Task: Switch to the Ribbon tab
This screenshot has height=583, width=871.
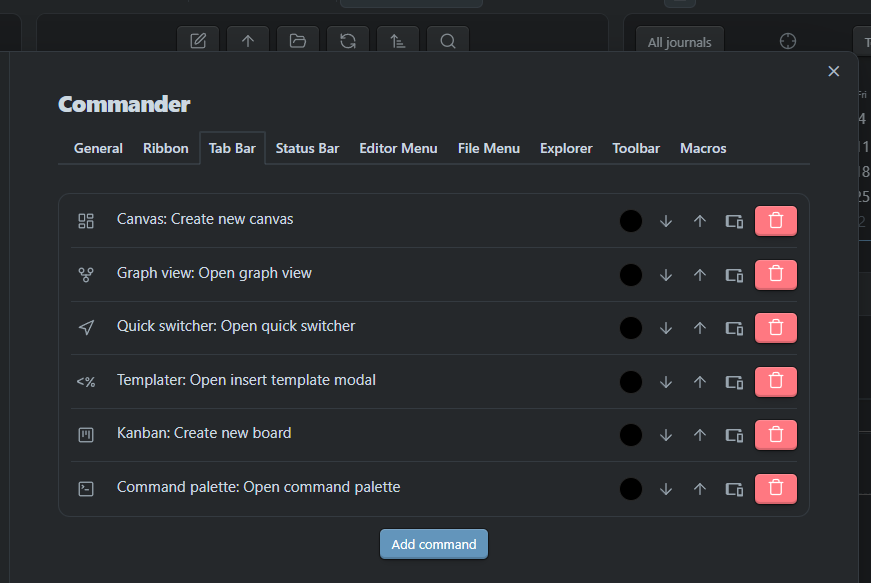Action: (166, 148)
